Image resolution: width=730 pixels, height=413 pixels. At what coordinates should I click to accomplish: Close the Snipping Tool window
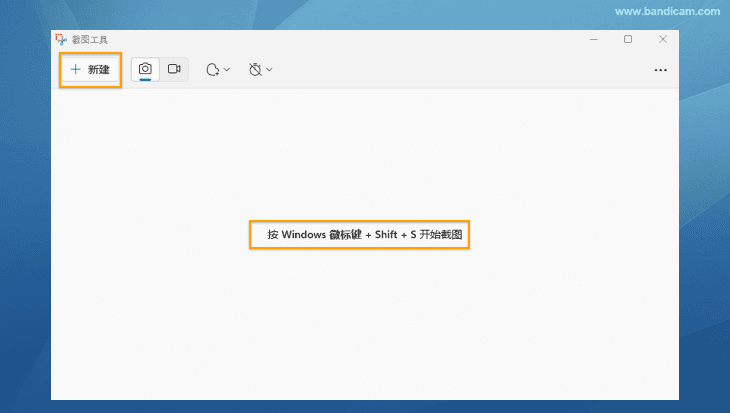click(x=663, y=39)
